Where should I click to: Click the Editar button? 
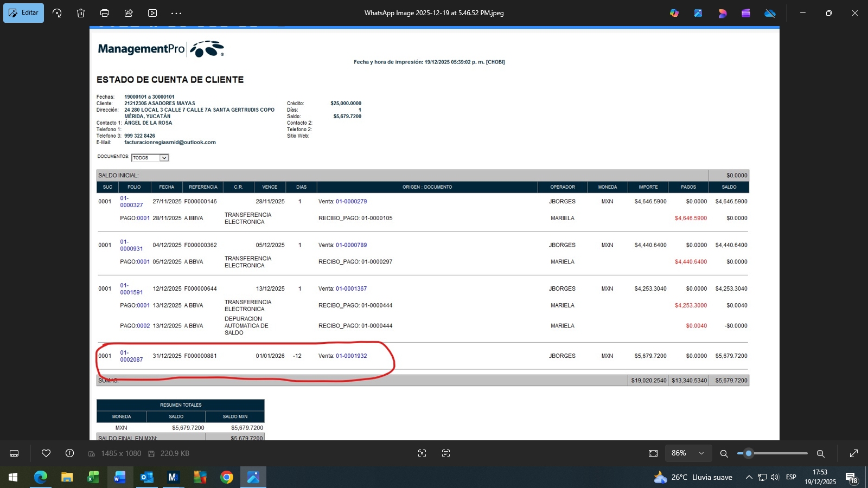pos(24,13)
